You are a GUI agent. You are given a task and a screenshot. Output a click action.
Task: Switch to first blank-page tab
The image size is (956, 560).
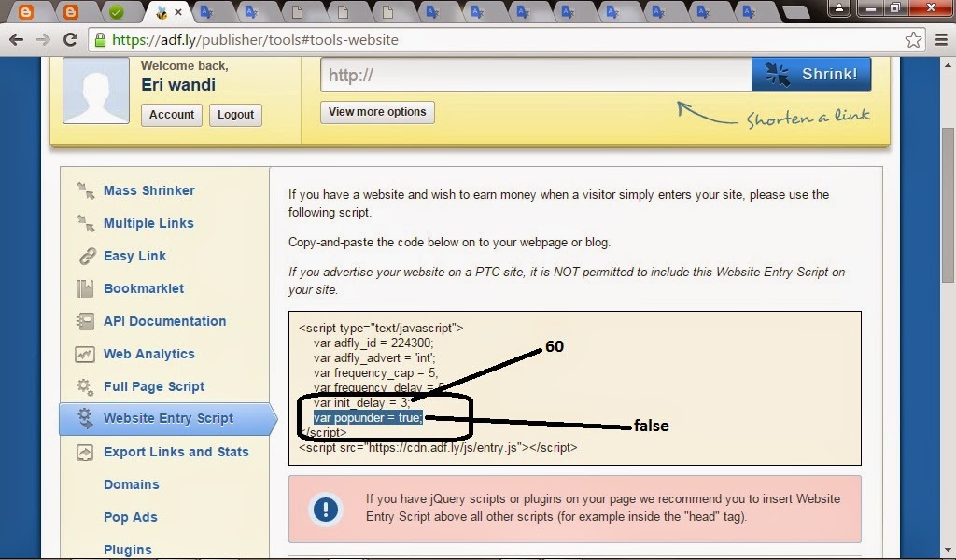point(298,11)
